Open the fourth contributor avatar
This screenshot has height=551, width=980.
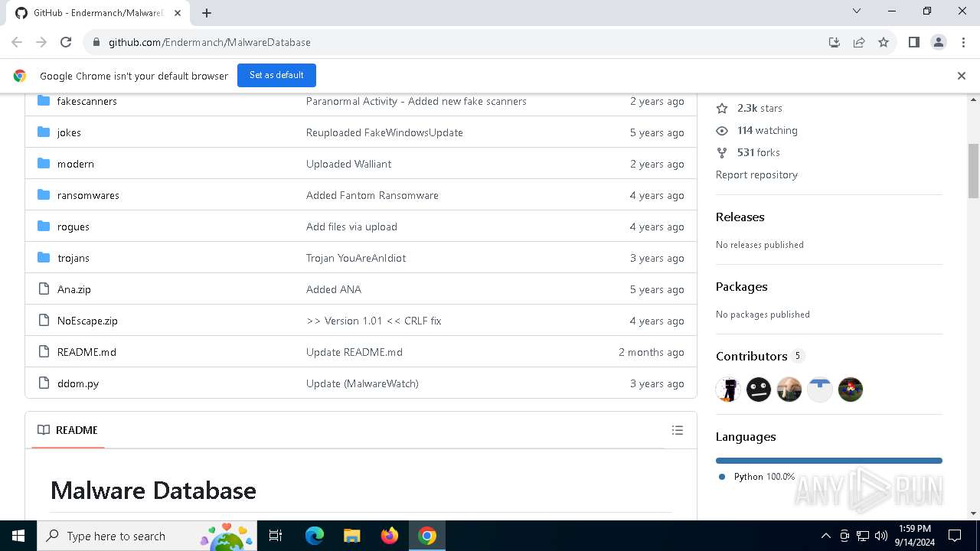[820, 390]
